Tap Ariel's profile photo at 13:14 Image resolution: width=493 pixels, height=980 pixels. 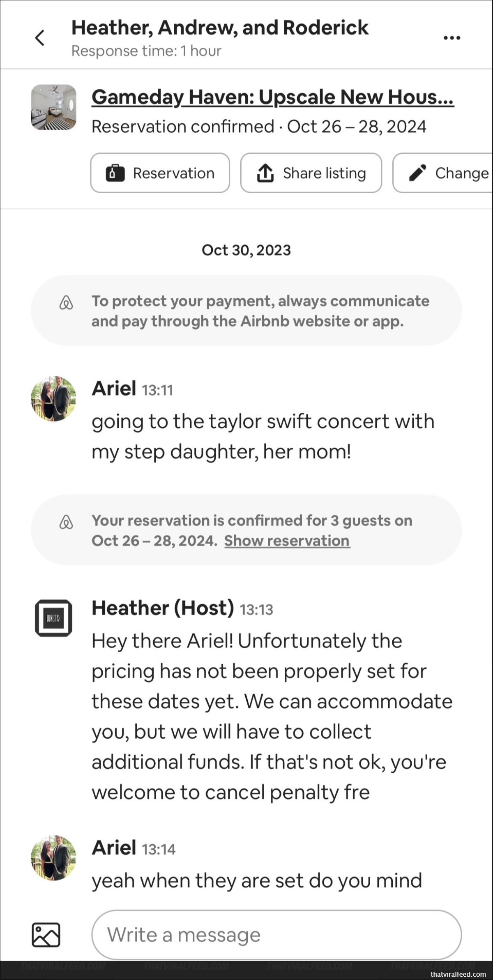tap(53, 858)
